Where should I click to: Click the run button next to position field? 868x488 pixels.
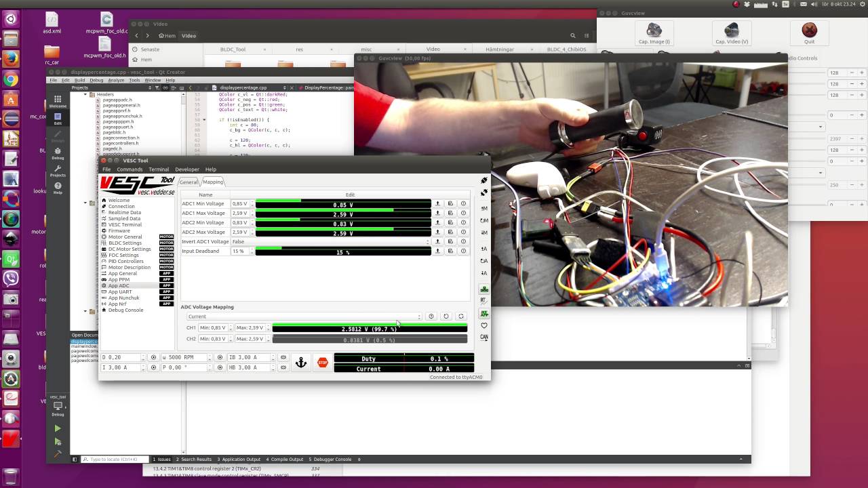click(x=220, y=367)
